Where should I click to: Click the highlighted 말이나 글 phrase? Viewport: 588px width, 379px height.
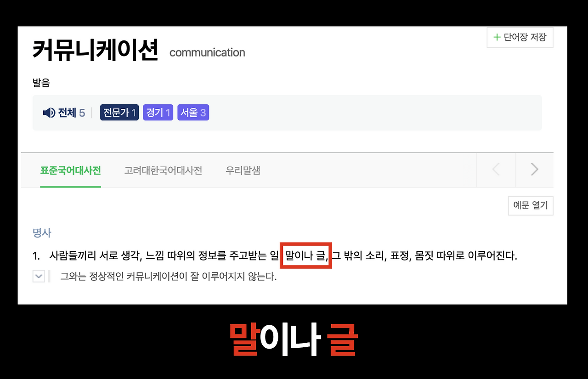coord(306,256)
